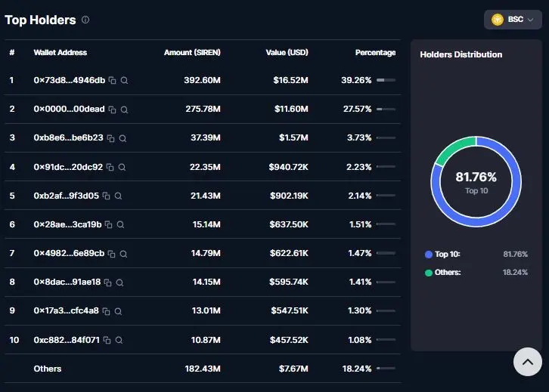Look up wallet 0x28ae...3ca19b
549x392 pixels.
(120, 224)
